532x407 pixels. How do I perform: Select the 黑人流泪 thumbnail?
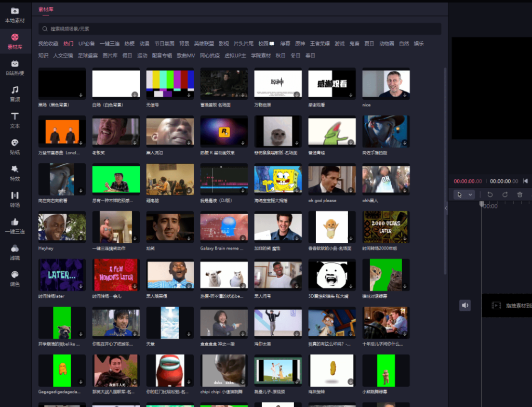click(x=170, y=132)
